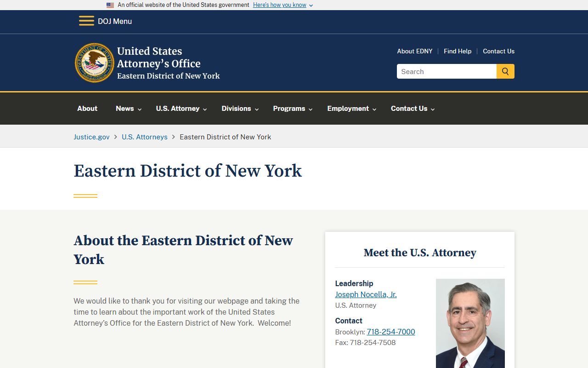Expand the Employment dropdown menu
This screenshot has height=368, width=588.
[x=352, y=109]
